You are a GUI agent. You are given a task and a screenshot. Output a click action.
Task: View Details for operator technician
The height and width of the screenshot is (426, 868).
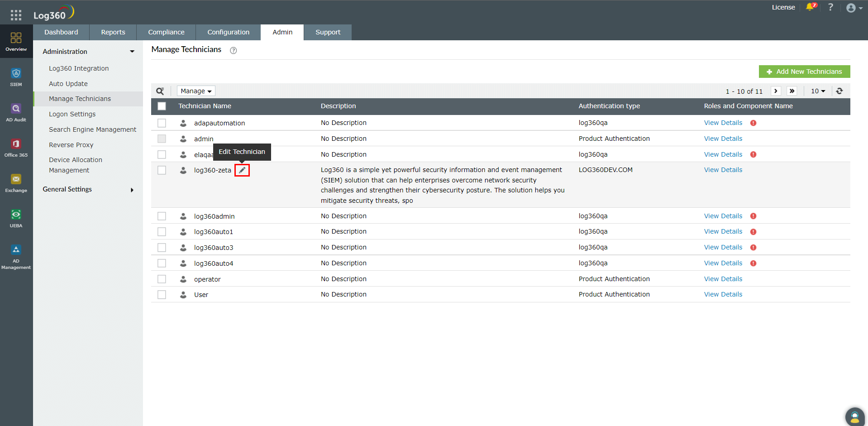click(723, 279)
